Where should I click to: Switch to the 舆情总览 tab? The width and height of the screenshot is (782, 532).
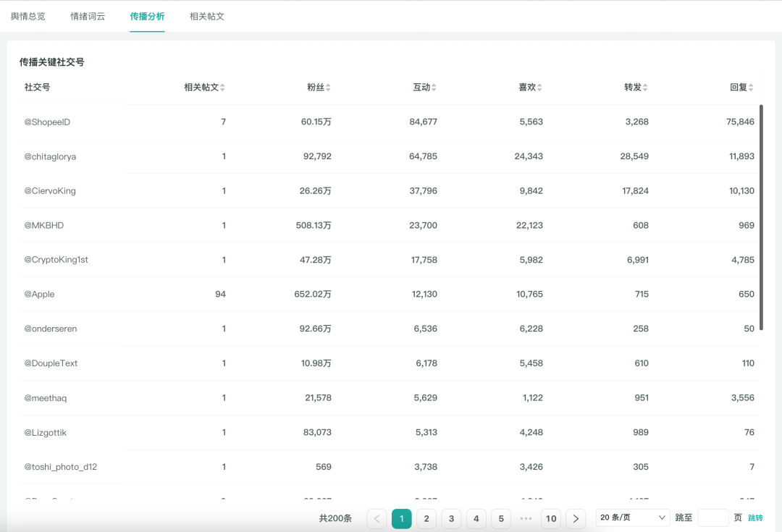click(28, 15)
